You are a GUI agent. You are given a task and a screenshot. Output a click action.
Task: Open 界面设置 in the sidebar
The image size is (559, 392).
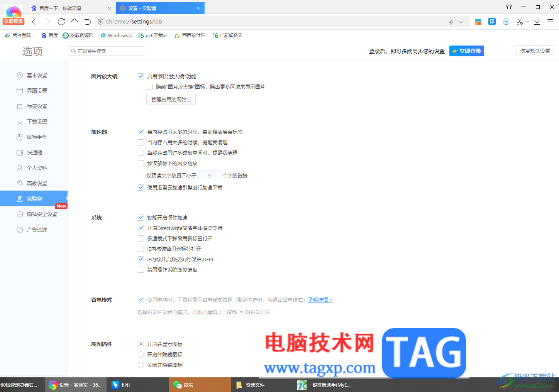[34, 91]
